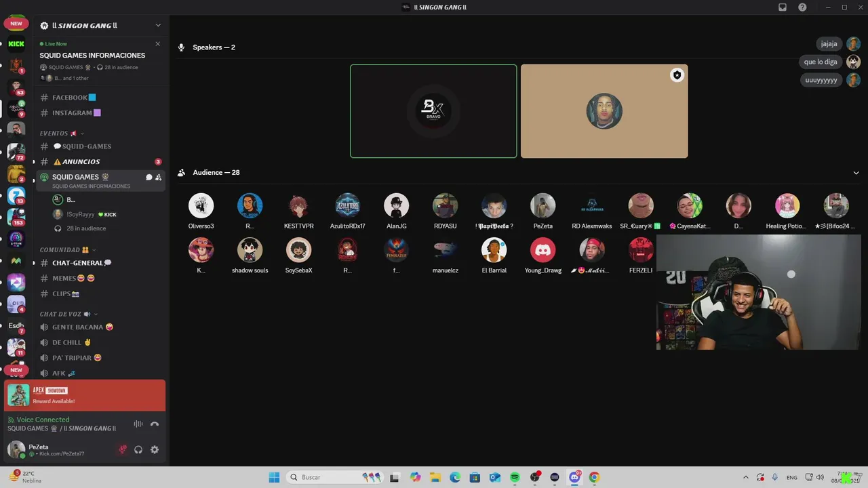The width and height of the screenshot is (868, 488).
Task: Open the Help question mark icon
Action: point(802,7)
